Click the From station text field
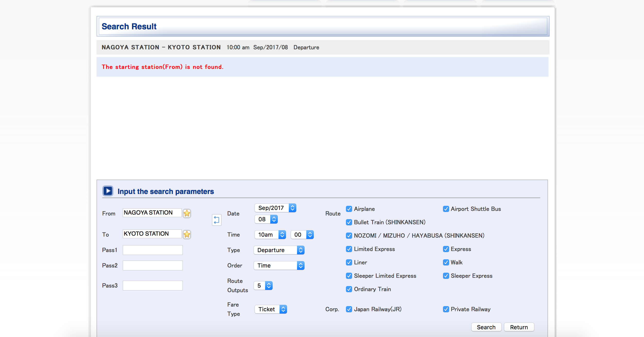 click(152, 213)
